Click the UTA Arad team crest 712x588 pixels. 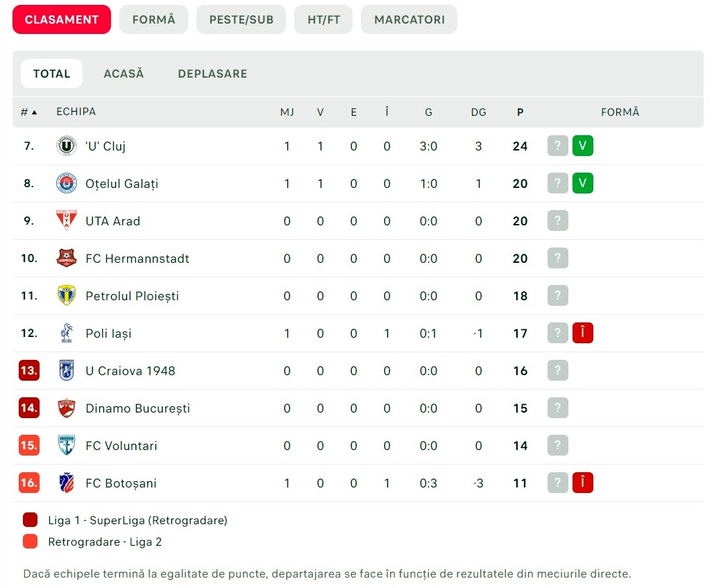[x=67, y=221]
